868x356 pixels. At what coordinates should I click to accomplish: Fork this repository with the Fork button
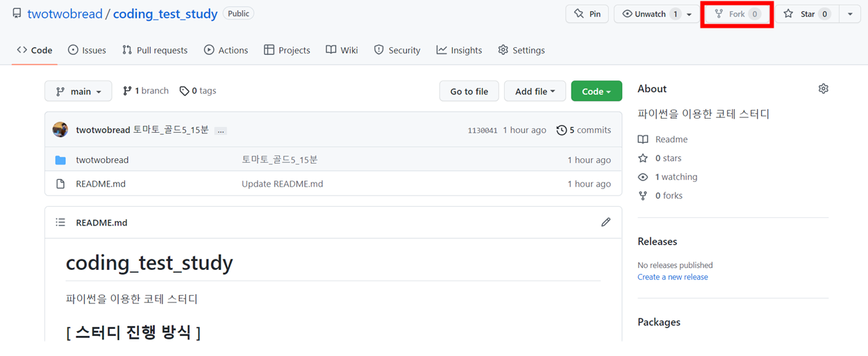[x=737, y=14]
